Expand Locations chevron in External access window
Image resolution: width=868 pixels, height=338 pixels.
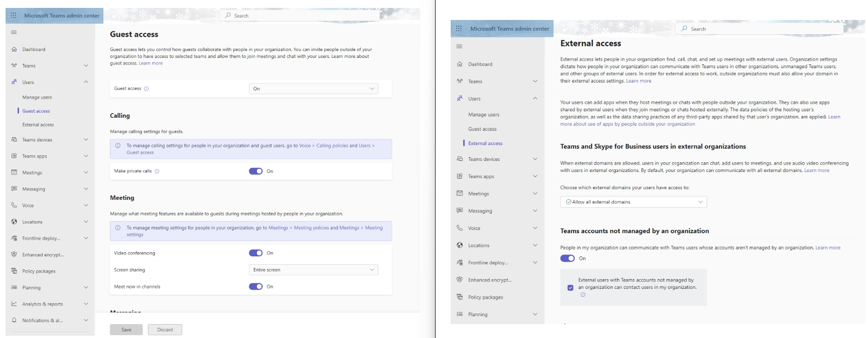[x=535, y=245]
